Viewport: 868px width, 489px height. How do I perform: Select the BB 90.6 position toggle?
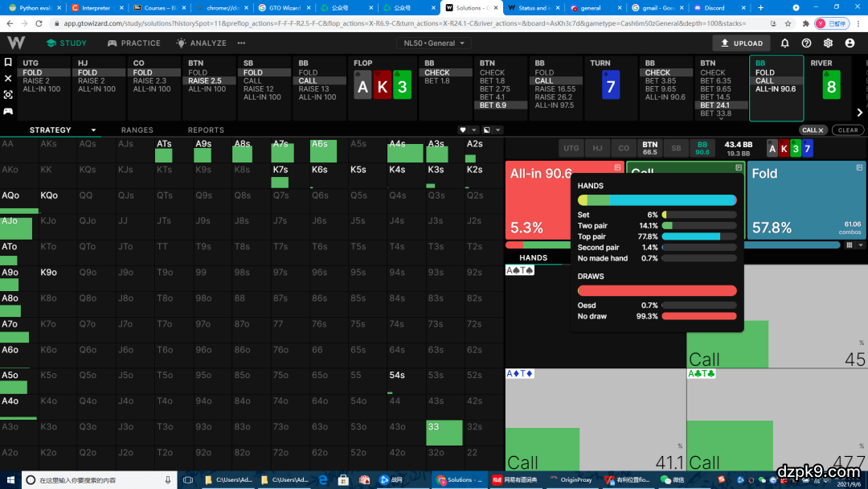point(702,148)
